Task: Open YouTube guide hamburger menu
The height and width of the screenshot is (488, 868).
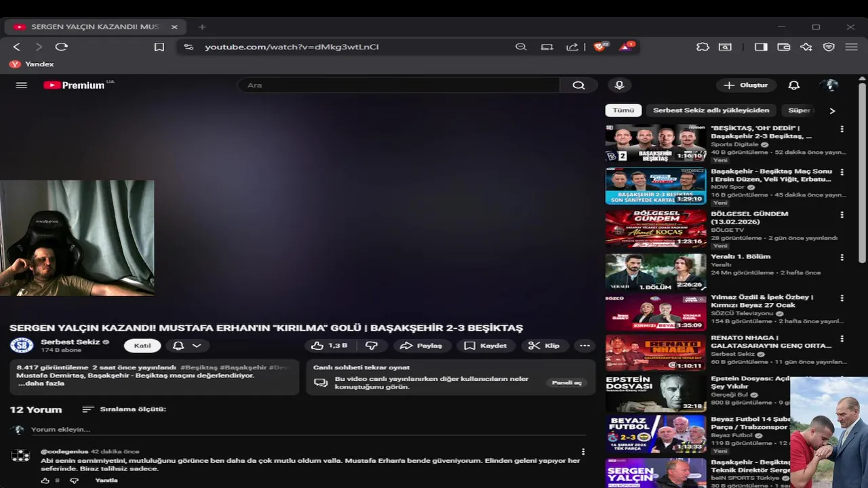Action: click(21, 85)
